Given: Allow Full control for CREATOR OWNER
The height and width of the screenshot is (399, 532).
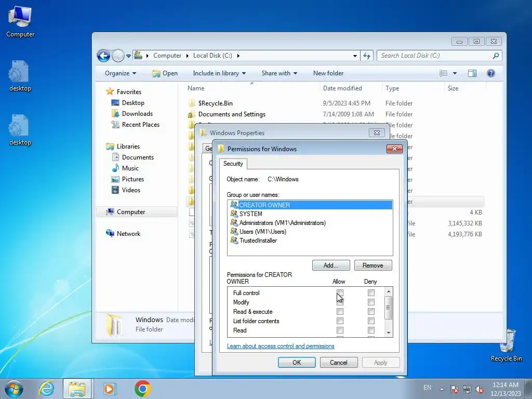Looking at the screenshot, I should click(x=340, y=292).
